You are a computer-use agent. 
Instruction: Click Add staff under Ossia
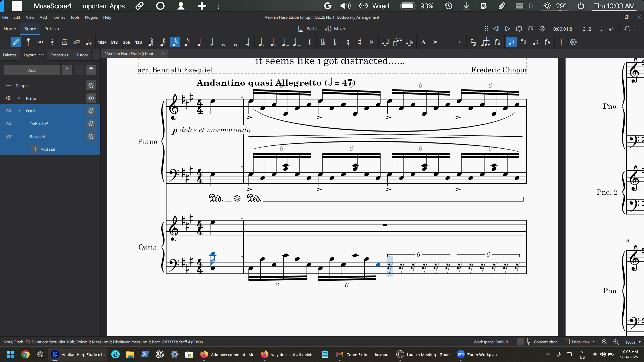point(45,149)
